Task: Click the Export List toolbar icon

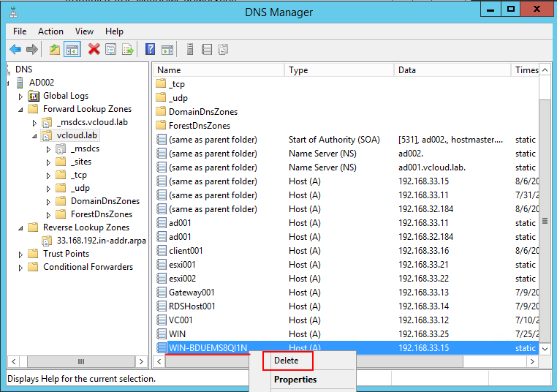Action: click(x=127, y=50)
